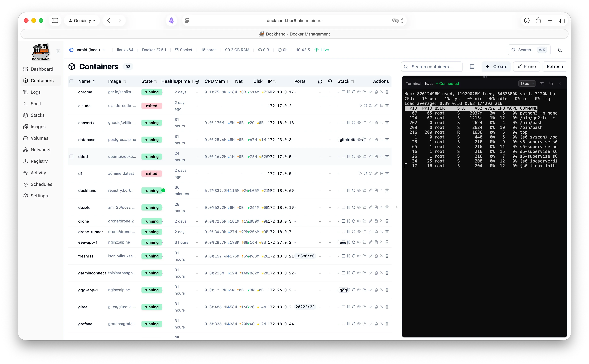
Task: Open file browser for the database container
Action: pos(364,140)
